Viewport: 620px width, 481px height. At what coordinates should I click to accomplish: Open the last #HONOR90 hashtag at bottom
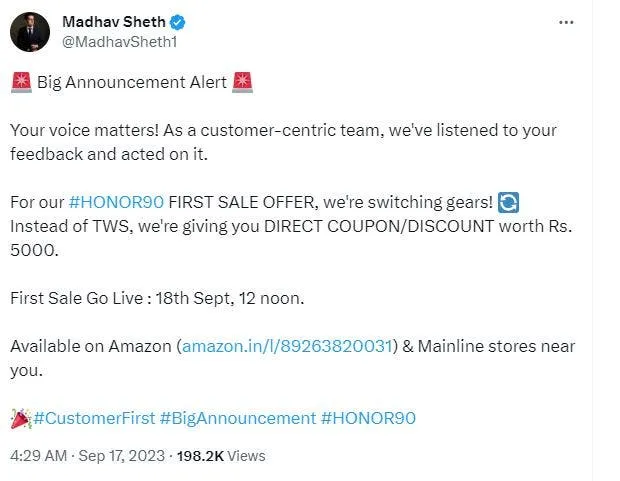pyautogui.click(x=368, y=418)
